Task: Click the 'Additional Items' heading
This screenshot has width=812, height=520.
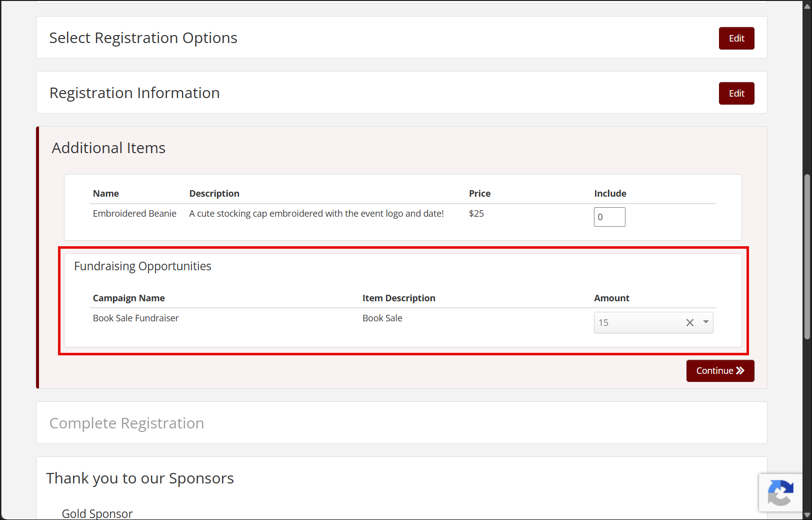Action: click(x=108, y=148)
